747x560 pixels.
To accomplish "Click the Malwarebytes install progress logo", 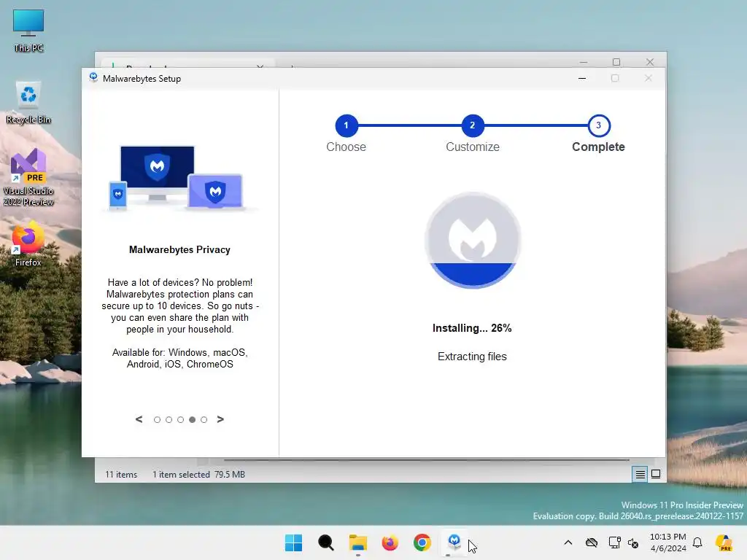I will (x=473, y=241).
